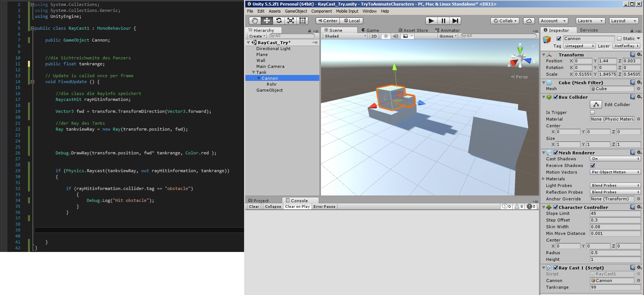Toggle Clear on Play button

pos(297,207)
